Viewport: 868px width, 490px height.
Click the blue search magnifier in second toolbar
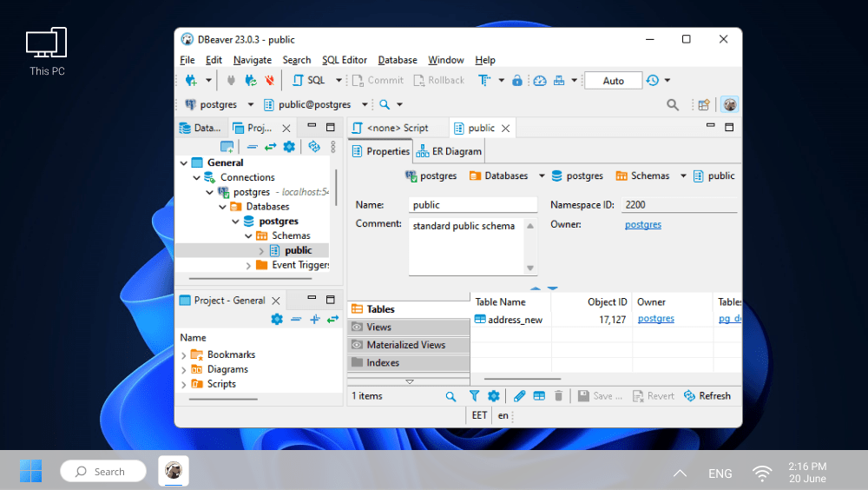click(385, 104)
